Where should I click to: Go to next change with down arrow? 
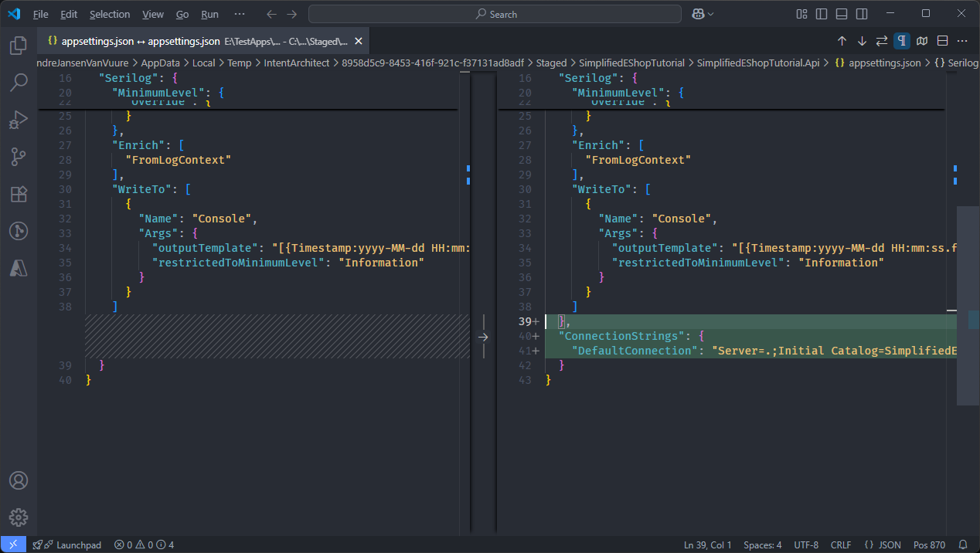click(x=862, y=40)
